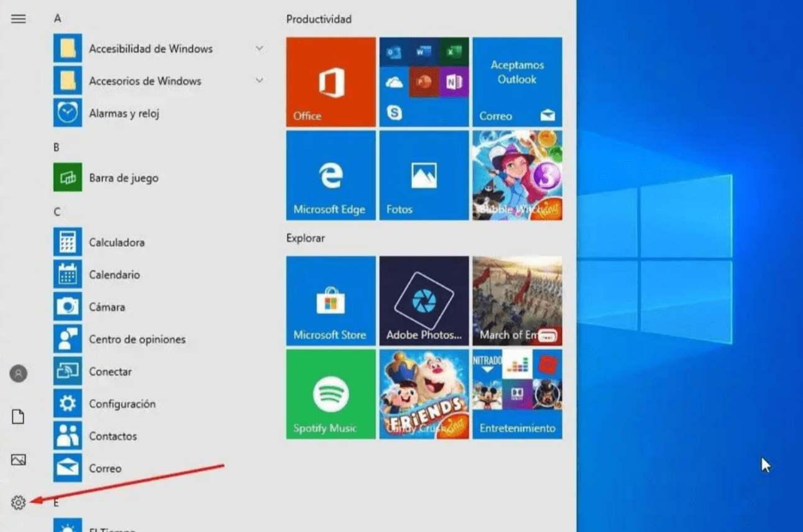The height and width of the screenshot is (532, 803).
Task: Click the Explorar group title
Action: 305,238
